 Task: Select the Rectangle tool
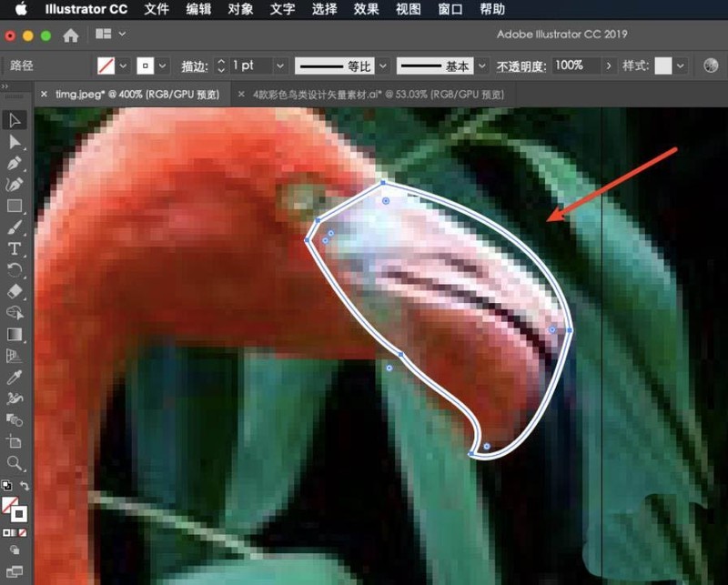tap(15, 207)
